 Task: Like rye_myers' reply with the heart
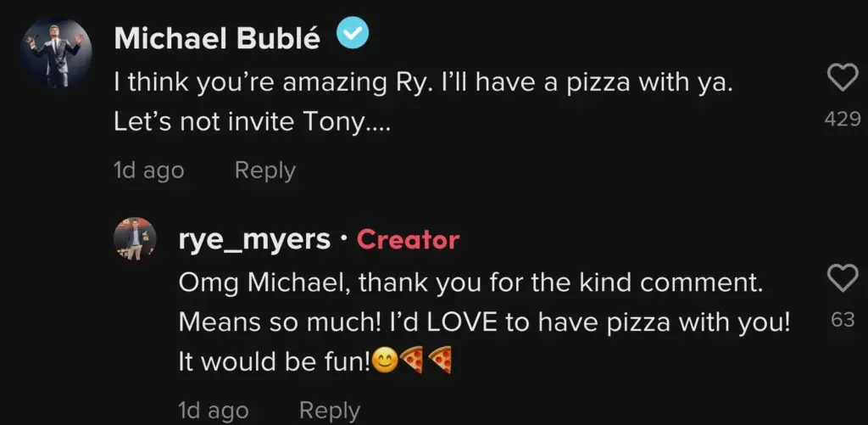coord(842,277)
